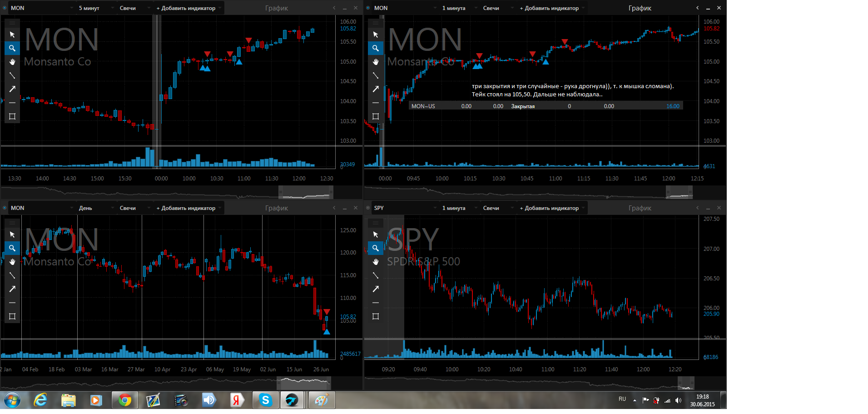Open '1 минута' timeframe dropdown in SPY panel
This screenshot has height=414, width=868.
[x=459, y=208]
